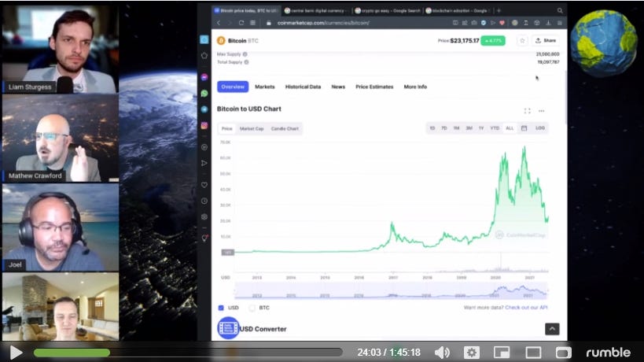The image size is (644, 362).
Task: Toggle LOG scale on chart
Action: (540, 128)
